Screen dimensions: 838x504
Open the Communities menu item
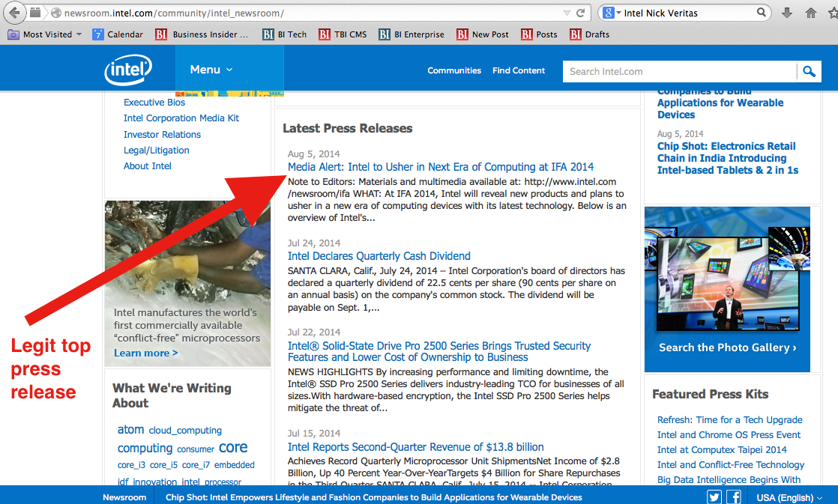tap(454, 70)
